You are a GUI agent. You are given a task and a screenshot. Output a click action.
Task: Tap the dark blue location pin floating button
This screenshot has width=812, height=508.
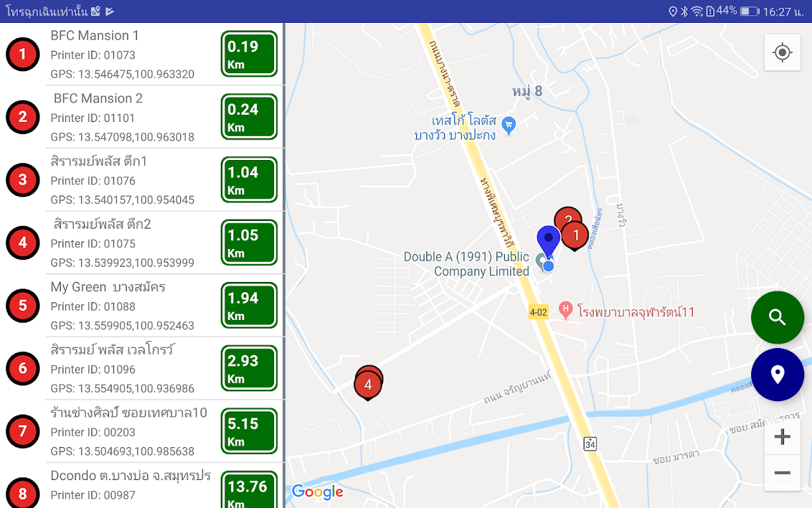click(778, 375)
